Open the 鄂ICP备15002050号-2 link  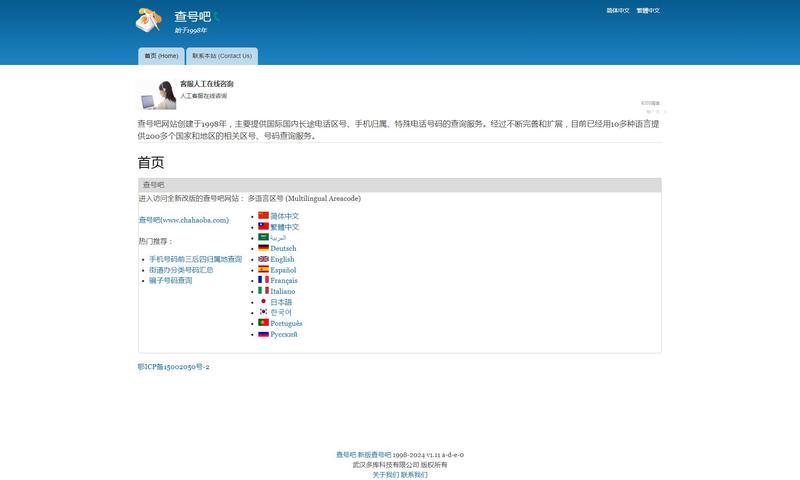[173, 367]
